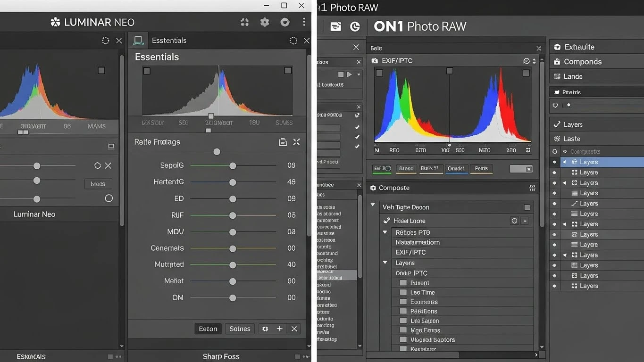Screen dimensions: 644x362
Task: Click the clock icon on the EXIF/IPTC header
Action: [526, 60]
